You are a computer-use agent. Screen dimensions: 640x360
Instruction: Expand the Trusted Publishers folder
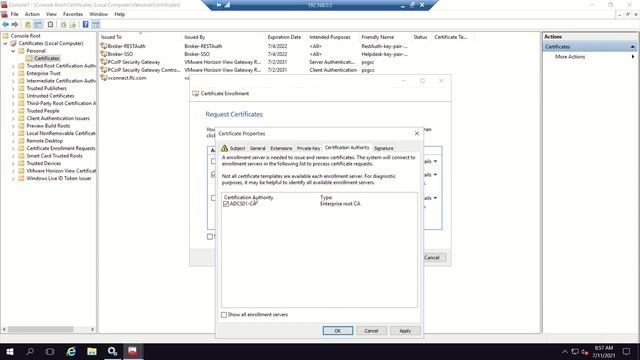click(13, 89)
